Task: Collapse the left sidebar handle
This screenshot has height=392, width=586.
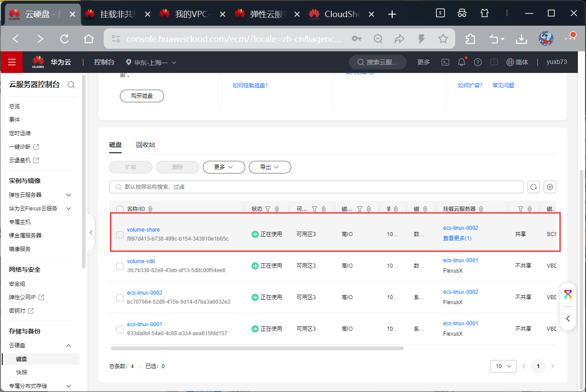Action: [x=91, y=232]
